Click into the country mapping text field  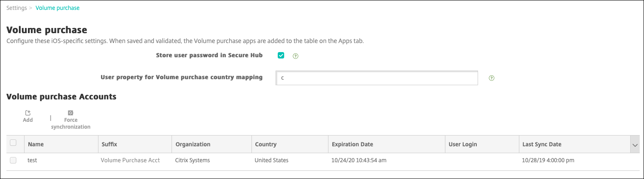pos(377,78)
